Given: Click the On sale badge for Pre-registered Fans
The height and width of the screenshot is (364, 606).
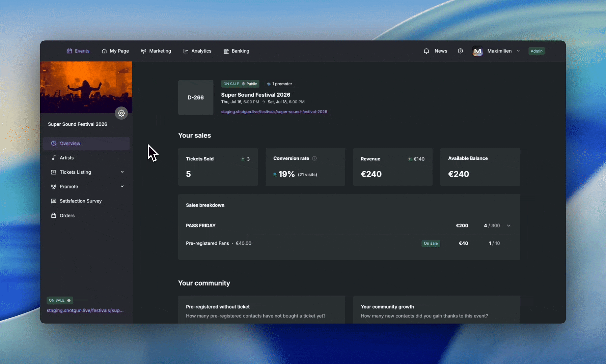Looking at the screenshot, I should [431, 243].
